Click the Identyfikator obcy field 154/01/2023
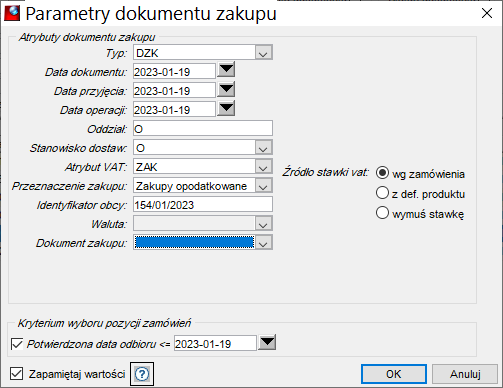503x388 pixels. coord(203,205)
